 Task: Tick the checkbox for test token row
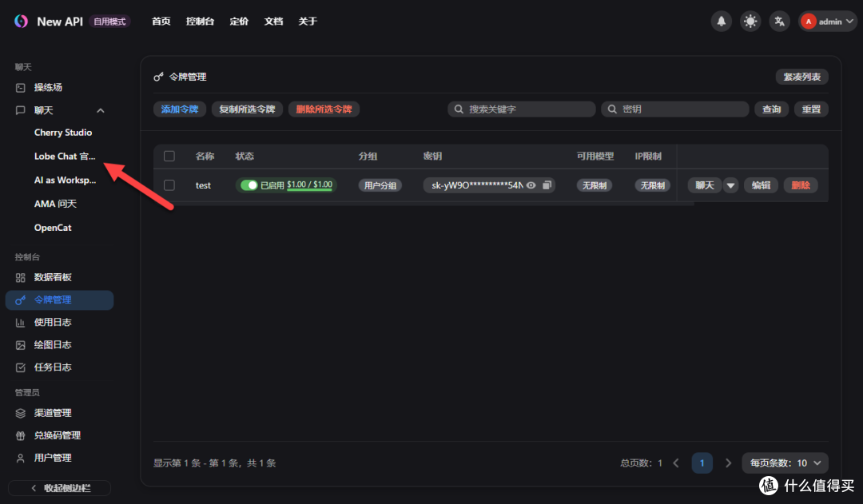tap(169, 185)
